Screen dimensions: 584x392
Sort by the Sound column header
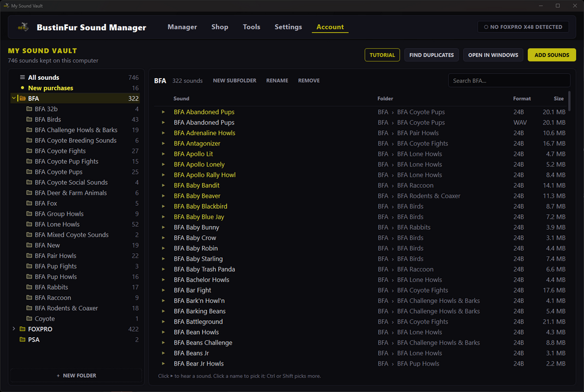click(x=181, y=99)
